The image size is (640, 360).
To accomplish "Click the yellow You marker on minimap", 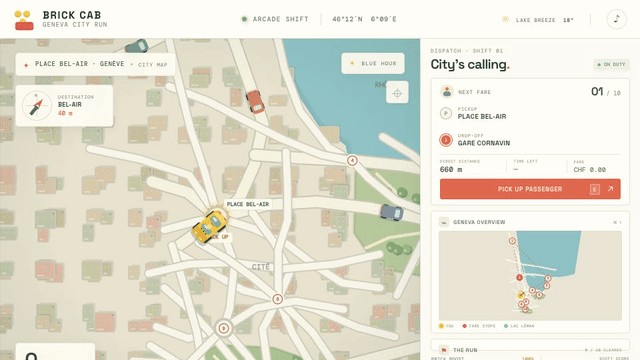I will [x=521, y=295].
